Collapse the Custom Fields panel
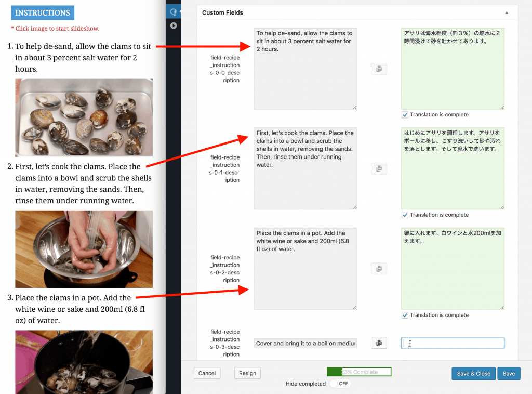The height and width of the screenshot is (394, 532). tap(507, 12)
